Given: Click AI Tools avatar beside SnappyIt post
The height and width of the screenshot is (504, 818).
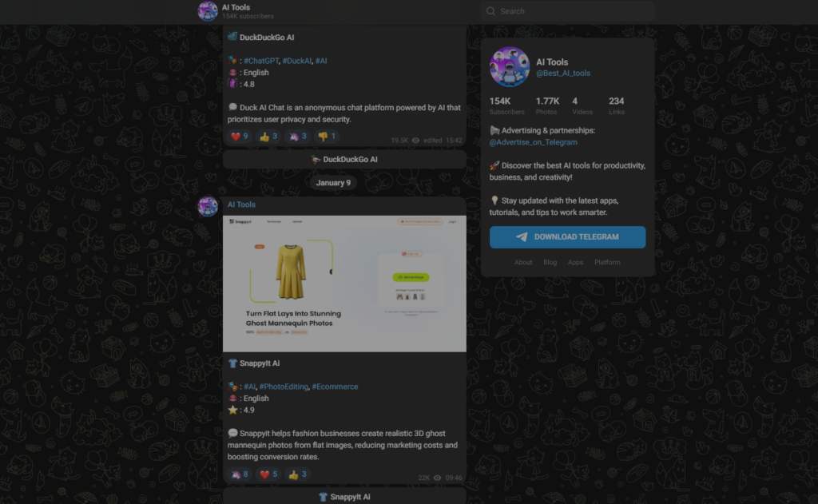Looking at the screenshot, I should 208,207.
